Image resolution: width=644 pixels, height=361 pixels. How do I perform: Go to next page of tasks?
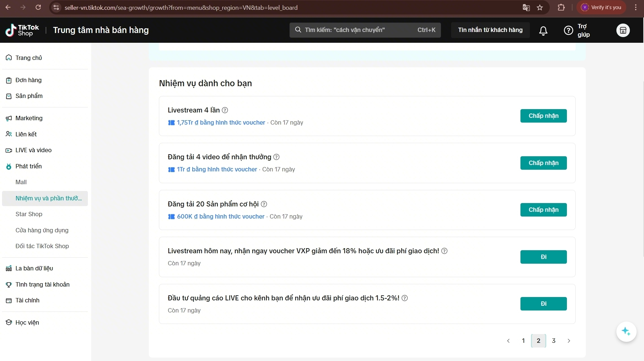(x=569, y=341)
